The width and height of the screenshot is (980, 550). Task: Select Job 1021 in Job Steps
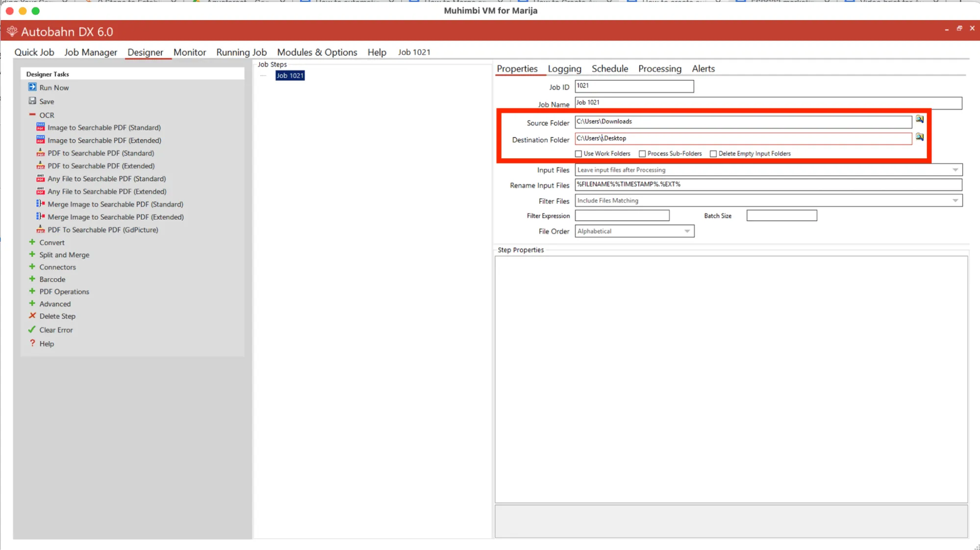(x=290, y=75)
